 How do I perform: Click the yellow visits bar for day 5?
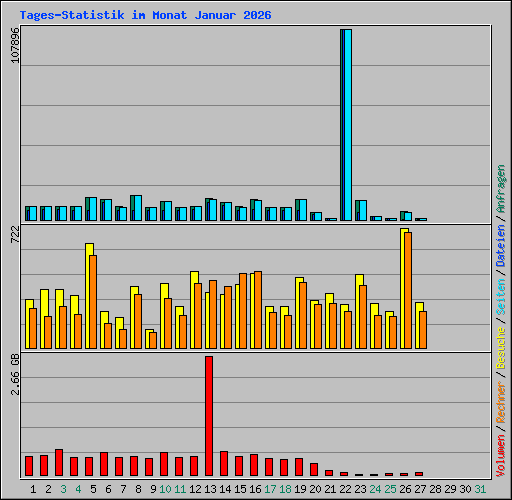pos(88,296)
